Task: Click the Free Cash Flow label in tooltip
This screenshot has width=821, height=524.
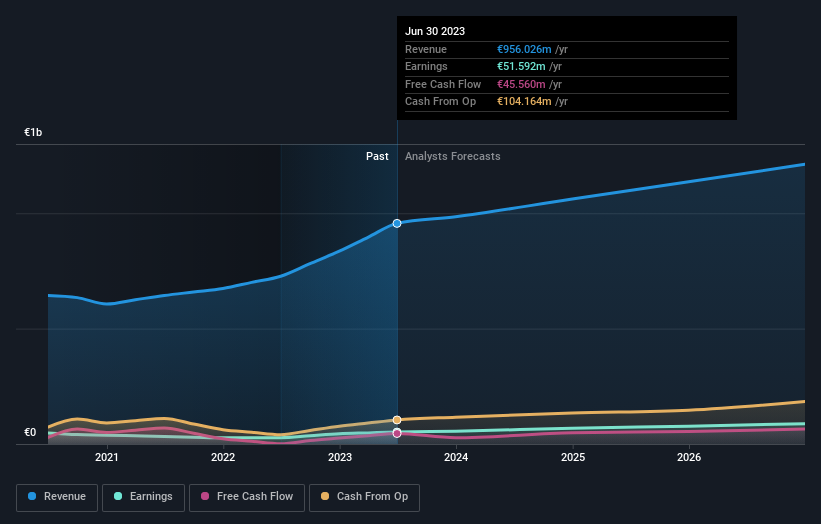Action: 443,84
